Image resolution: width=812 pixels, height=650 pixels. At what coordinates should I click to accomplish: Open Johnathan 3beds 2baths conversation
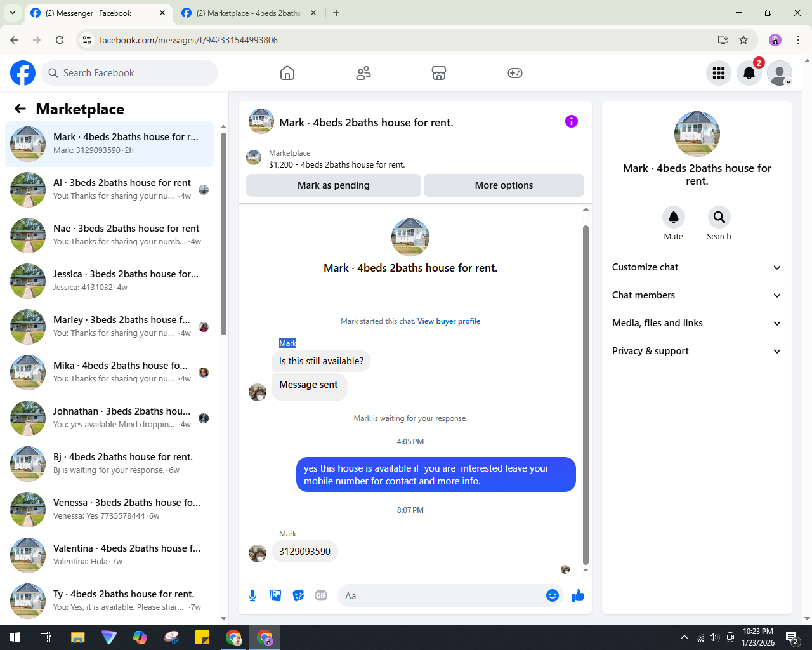109,418
